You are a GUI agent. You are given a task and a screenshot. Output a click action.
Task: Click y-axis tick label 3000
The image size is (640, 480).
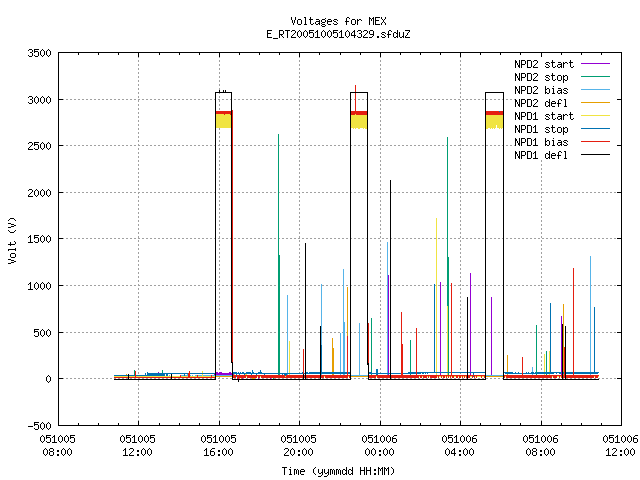39,100
